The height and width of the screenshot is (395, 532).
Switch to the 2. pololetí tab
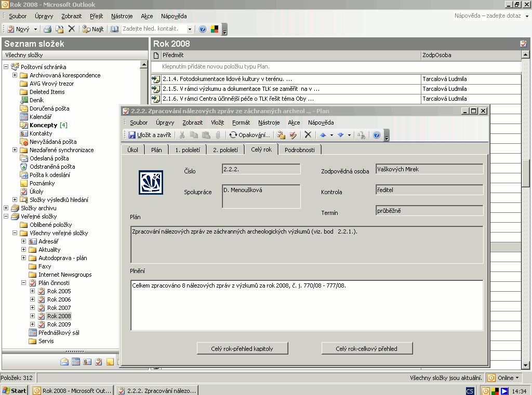click(x=225, y=150)
